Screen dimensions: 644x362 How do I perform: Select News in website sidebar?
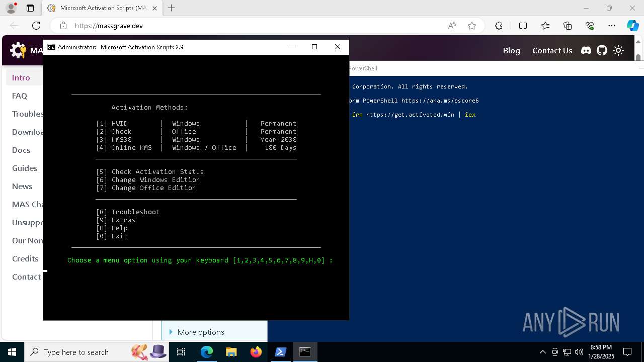click(x=22, y=186)
